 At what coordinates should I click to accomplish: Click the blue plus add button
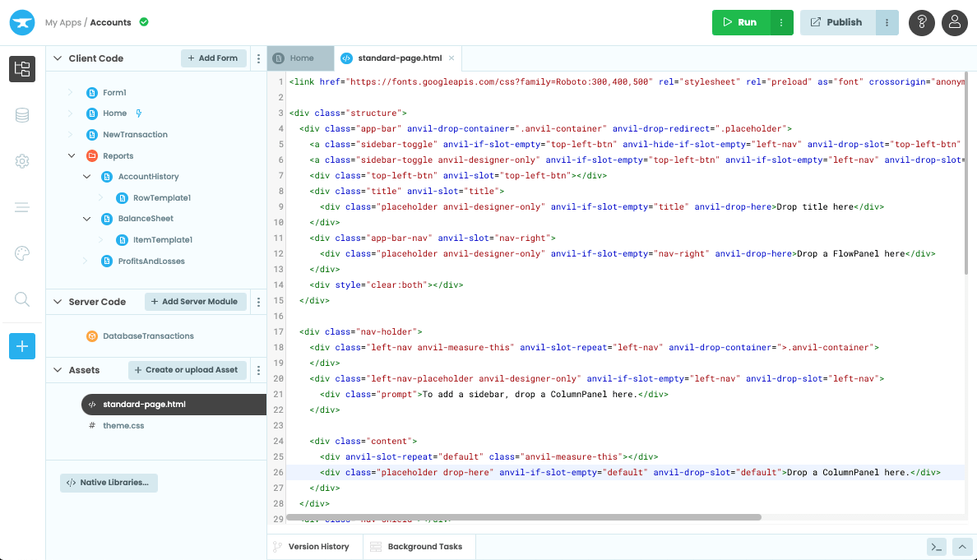coord(22,346)
